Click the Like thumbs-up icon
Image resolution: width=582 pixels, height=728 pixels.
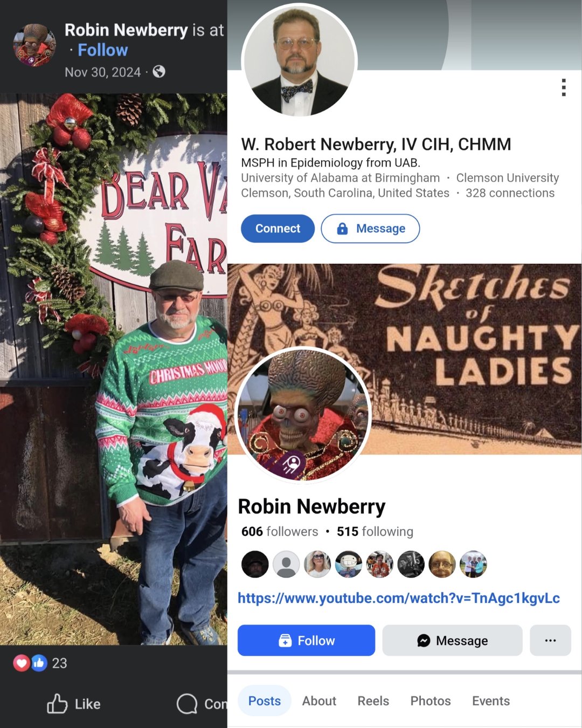57,704
